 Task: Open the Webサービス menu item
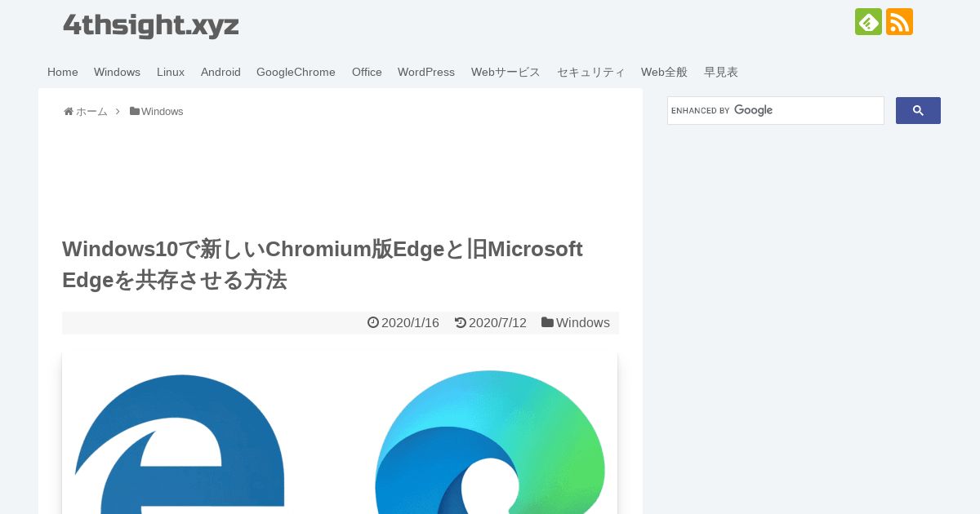[x=506, y=72]
